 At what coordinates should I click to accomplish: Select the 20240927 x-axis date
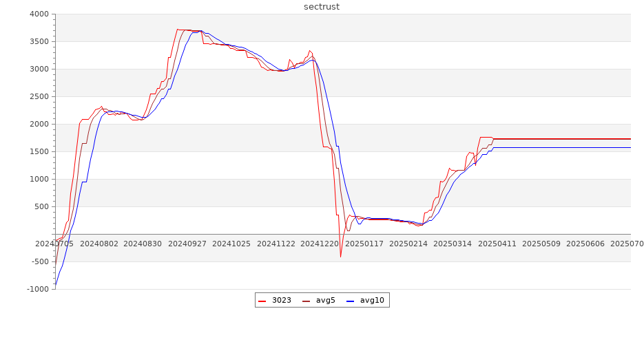pyautogui.click(x=187, y=244)
